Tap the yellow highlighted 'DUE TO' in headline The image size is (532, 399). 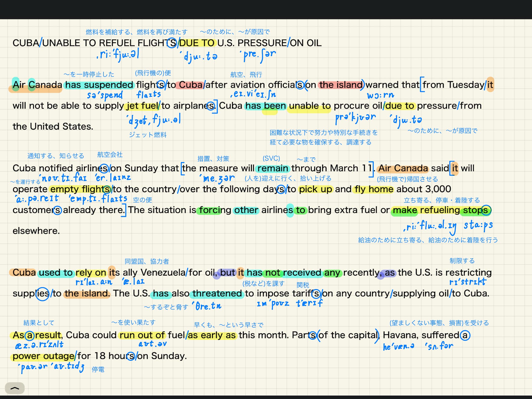pyautogui.click(x=197, y=43)
